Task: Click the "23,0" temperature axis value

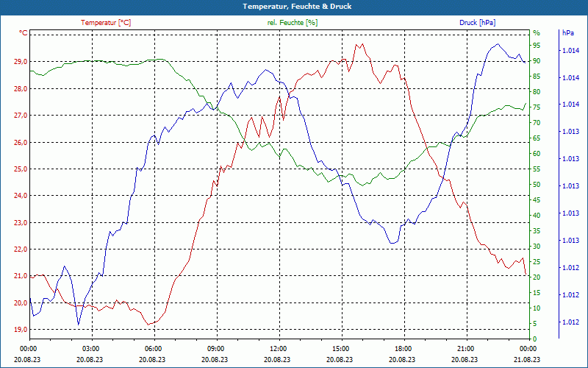Action: [21, 223]
